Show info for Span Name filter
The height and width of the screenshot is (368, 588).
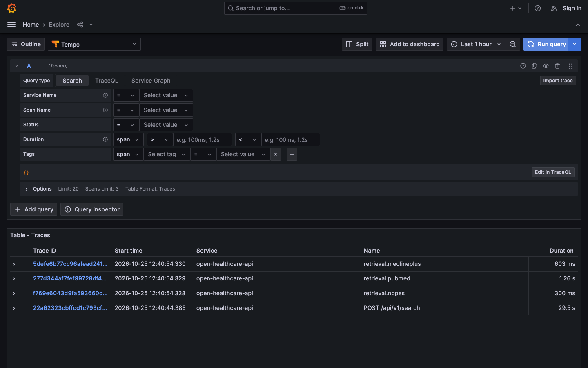tap(105, 110)
